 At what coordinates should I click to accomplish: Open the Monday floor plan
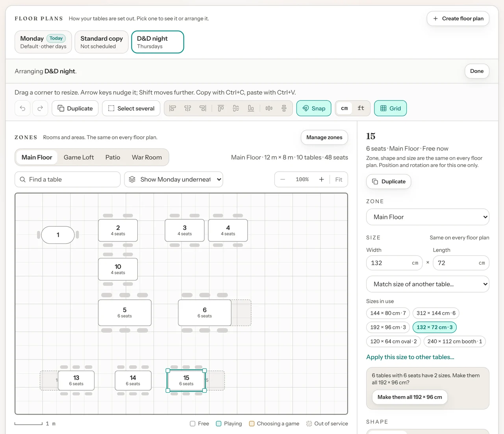point(43,42)
